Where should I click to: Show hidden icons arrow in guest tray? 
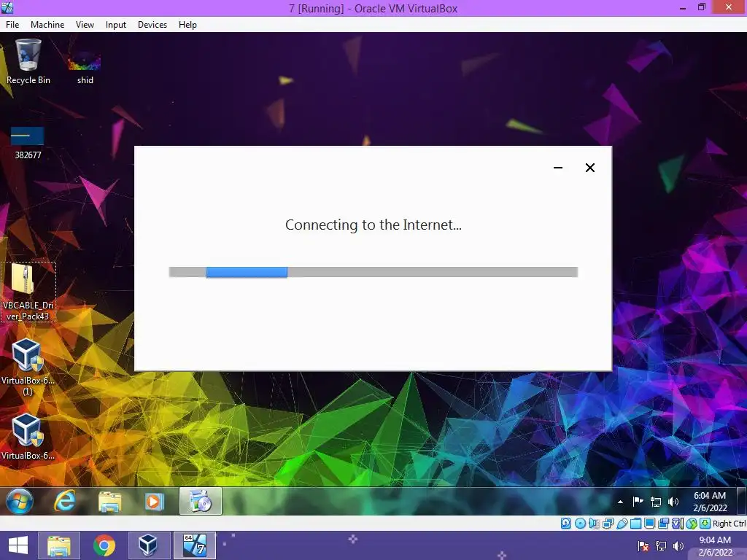[620, 502]
